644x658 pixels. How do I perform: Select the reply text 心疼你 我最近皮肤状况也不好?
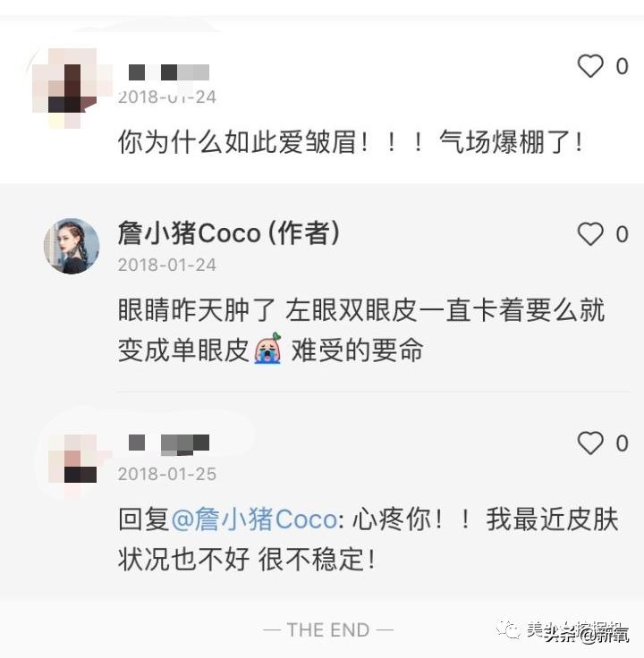(369, 539)
